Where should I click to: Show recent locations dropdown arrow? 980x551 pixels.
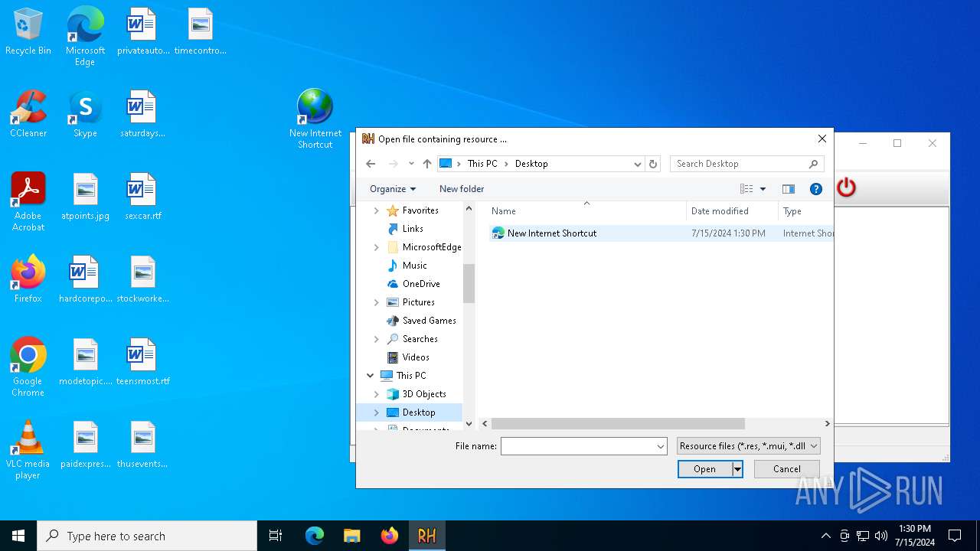click(411, 164)
